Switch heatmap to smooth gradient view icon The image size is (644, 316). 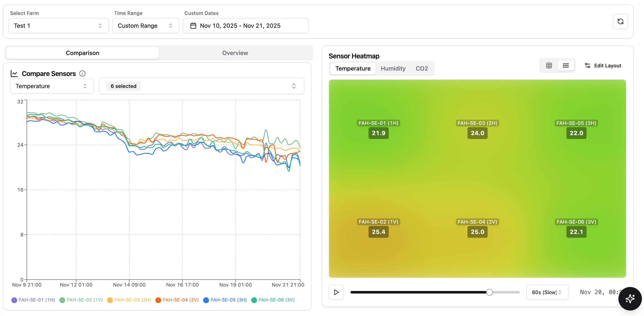click(x=566, y=66)
